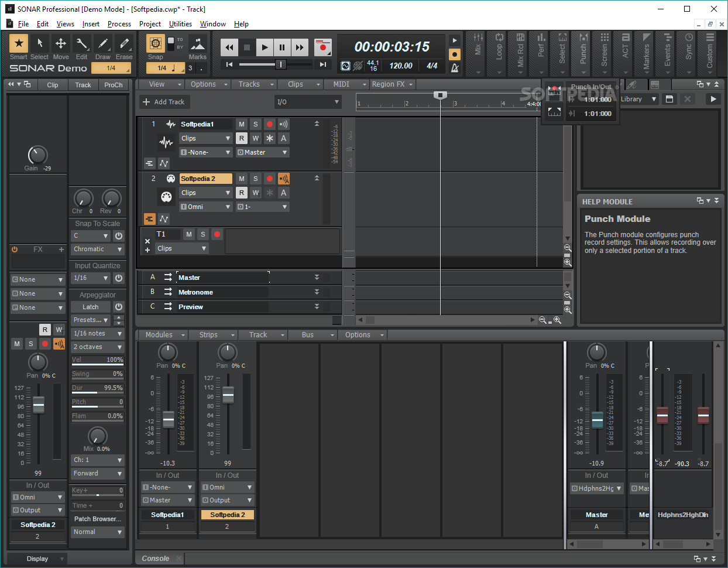Open the Utilities menu
This screenshot has width=728, height=568.
[180, 24]
